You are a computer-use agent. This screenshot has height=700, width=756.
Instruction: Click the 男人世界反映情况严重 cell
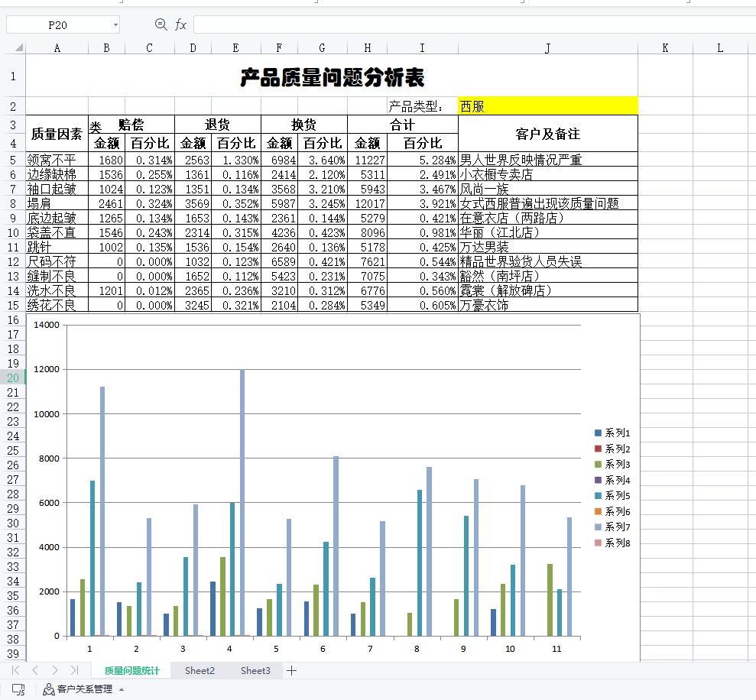[x=548, y=160]
